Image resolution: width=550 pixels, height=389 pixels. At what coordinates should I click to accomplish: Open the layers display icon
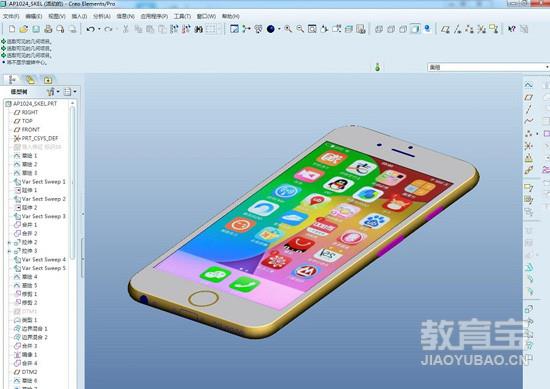point(349,29)
